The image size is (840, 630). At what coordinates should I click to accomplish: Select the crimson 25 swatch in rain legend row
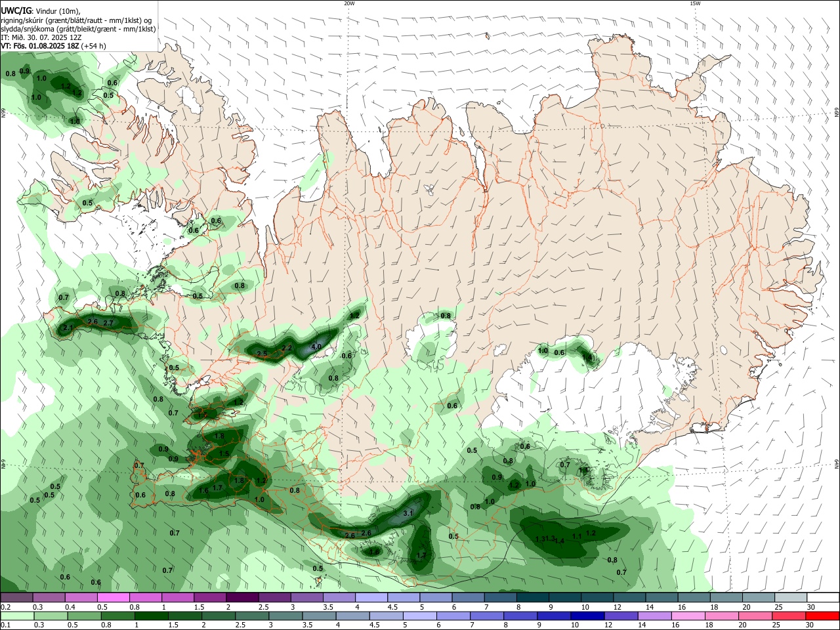click(789, 616)
